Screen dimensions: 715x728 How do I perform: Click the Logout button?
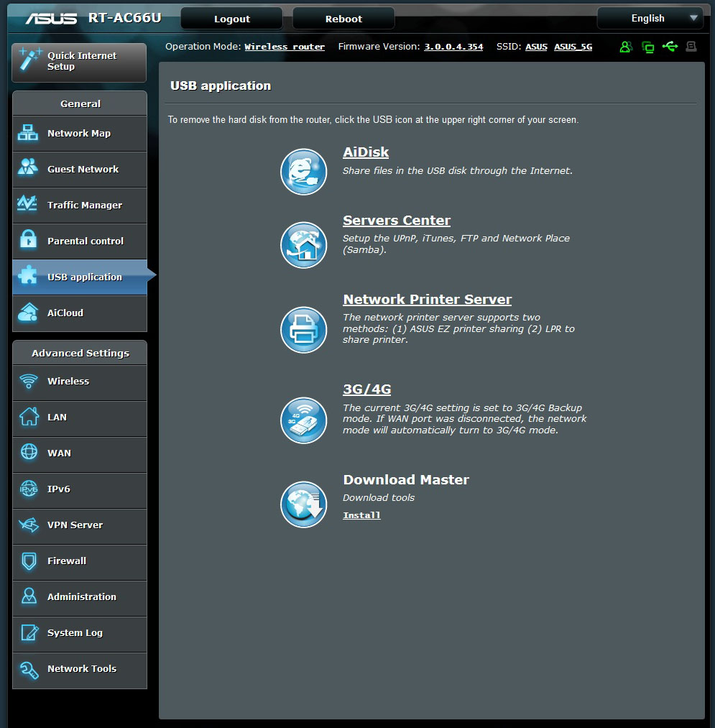[x=231, y=19]
